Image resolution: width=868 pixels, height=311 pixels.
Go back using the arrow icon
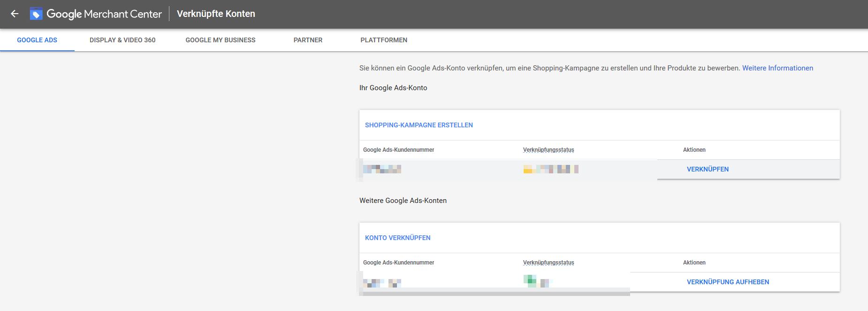click(x=15, y=14)
